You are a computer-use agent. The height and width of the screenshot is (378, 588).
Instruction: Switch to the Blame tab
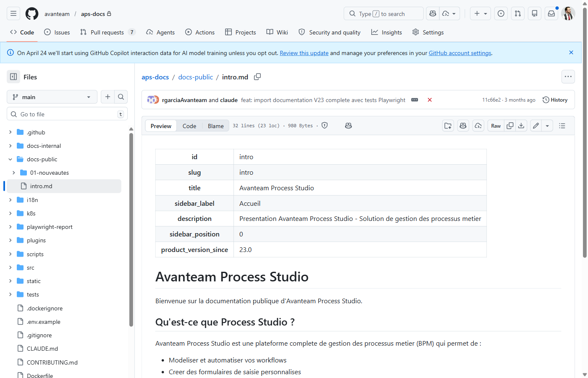pos(215,126)
